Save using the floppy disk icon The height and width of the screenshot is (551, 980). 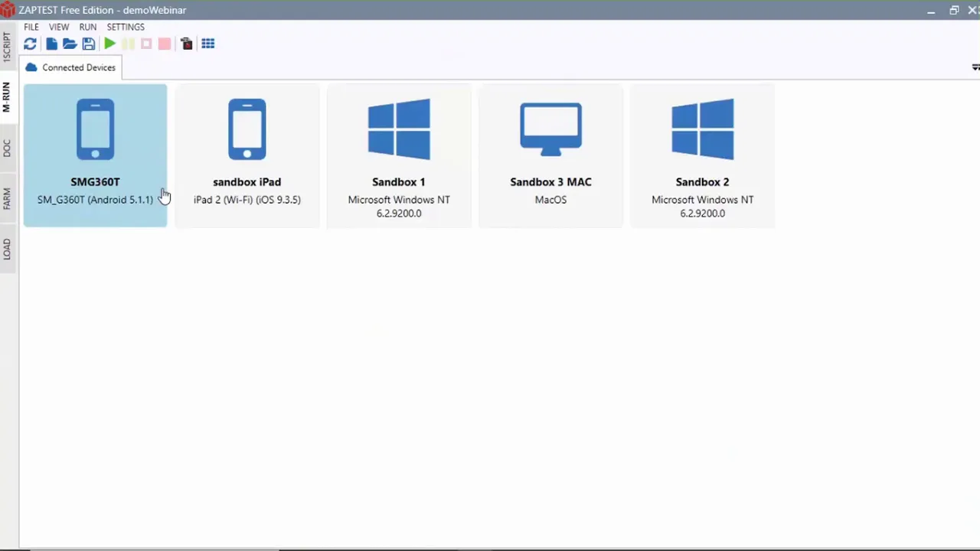[89, 44]
